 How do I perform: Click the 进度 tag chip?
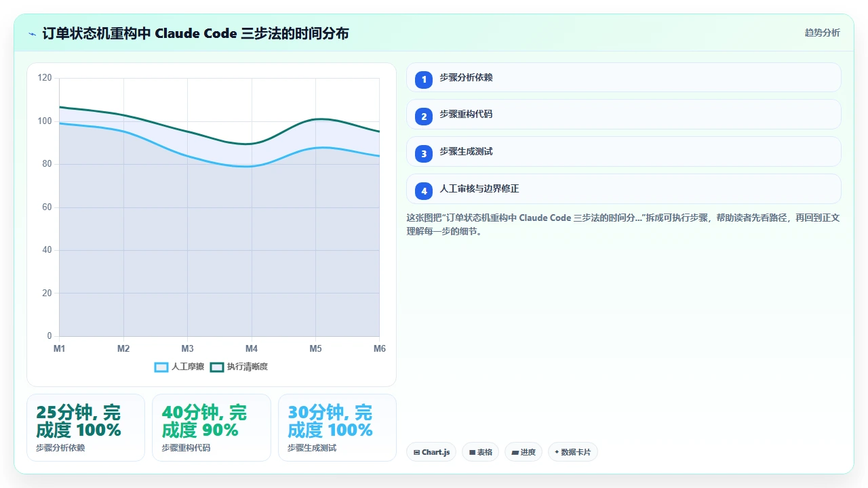point(524,452)
